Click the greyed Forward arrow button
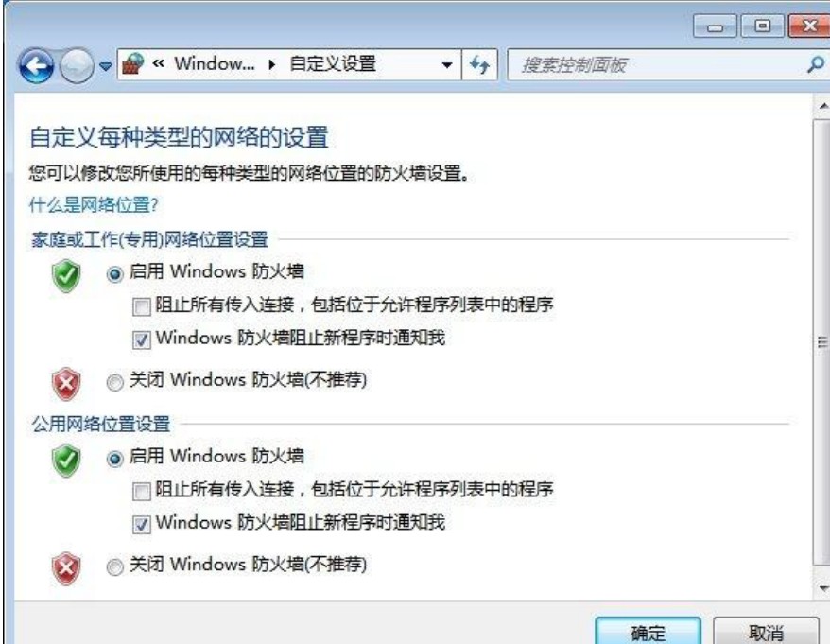 point(77,66)
